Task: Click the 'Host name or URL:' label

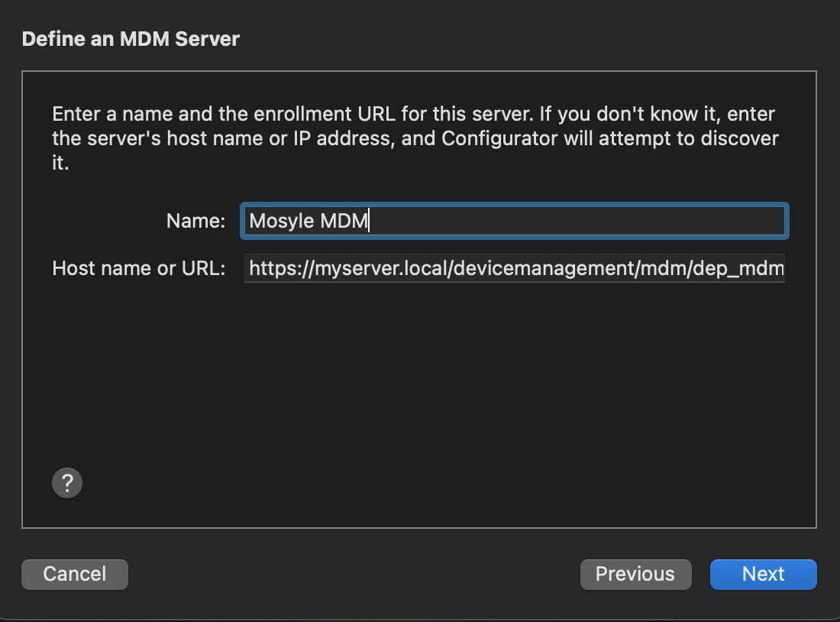Action: pyautogui.click(x=139, y=268)
